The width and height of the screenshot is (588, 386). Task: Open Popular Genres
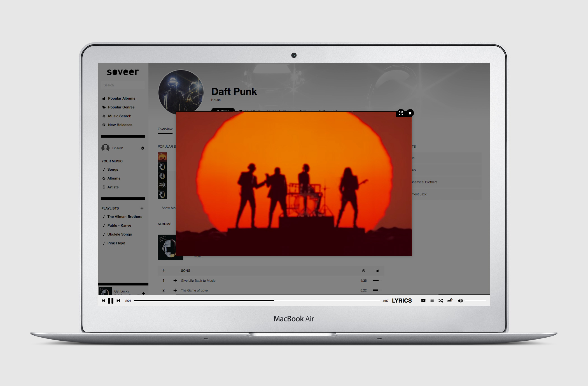tap(121, 107)
